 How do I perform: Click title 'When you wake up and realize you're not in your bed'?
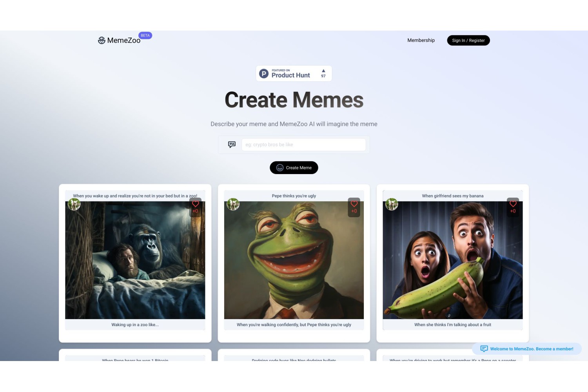pyautogui.click(x=135, y=196)
